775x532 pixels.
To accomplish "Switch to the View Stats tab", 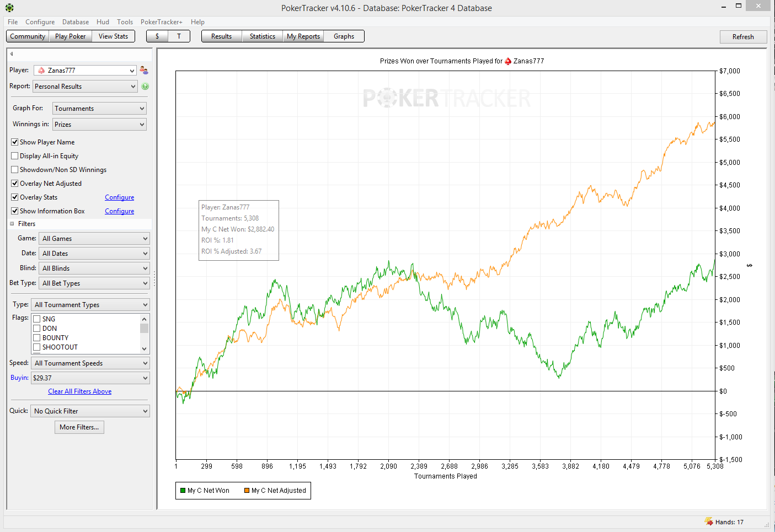I will coord(113,36).
